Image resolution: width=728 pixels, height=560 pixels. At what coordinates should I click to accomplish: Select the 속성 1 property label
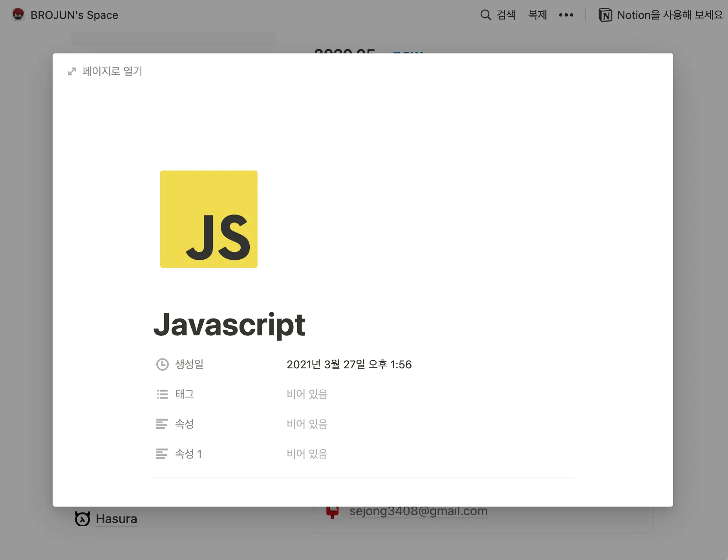(x=188, y=454)
